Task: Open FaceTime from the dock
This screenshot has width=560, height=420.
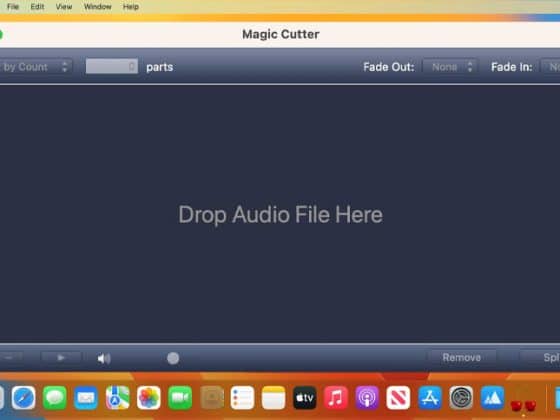Action: pos(180,398)
